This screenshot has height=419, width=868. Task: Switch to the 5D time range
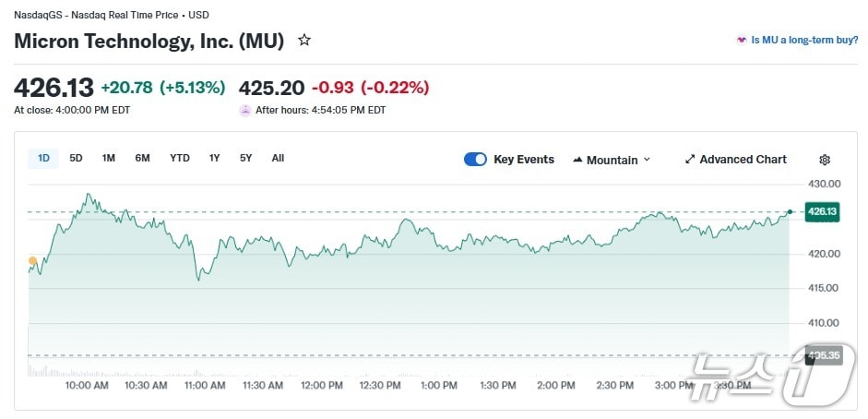77,158
